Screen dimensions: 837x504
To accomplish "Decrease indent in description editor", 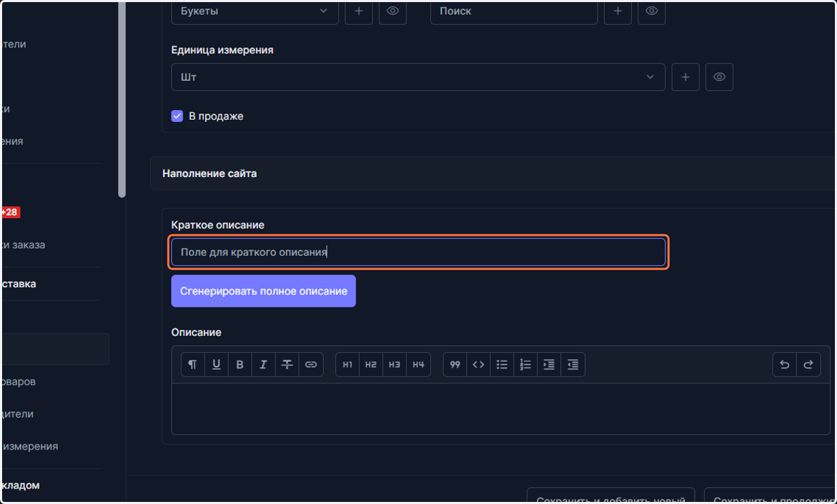I will [x=573, y=365].
